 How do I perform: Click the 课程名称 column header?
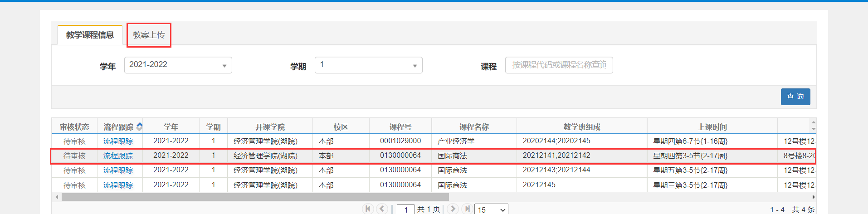point(474,127)
